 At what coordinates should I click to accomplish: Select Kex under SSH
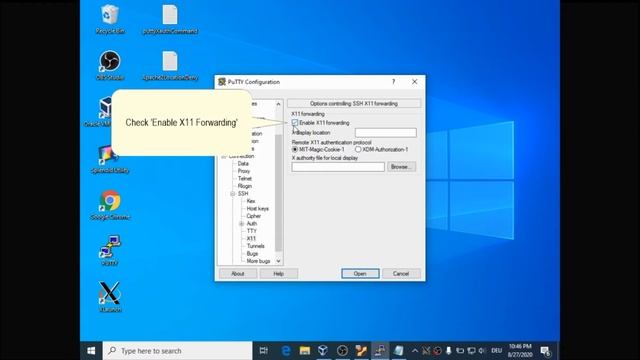coord(251,201)
